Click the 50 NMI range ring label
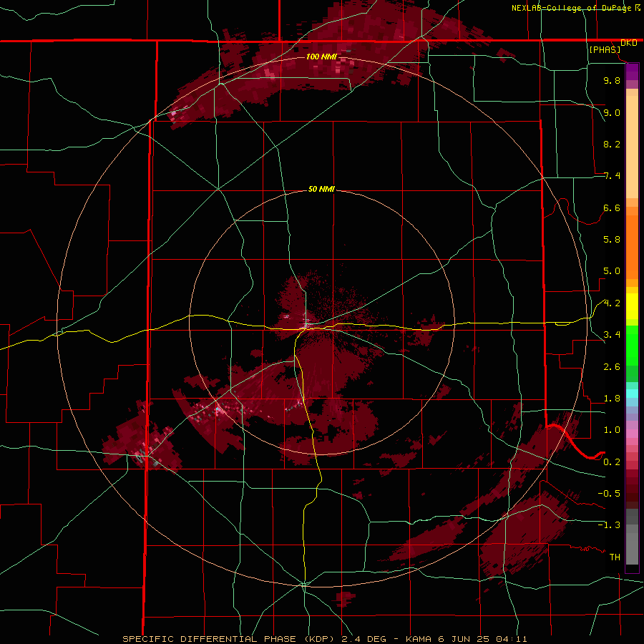The image size is (644, 644). coord(321,190)
